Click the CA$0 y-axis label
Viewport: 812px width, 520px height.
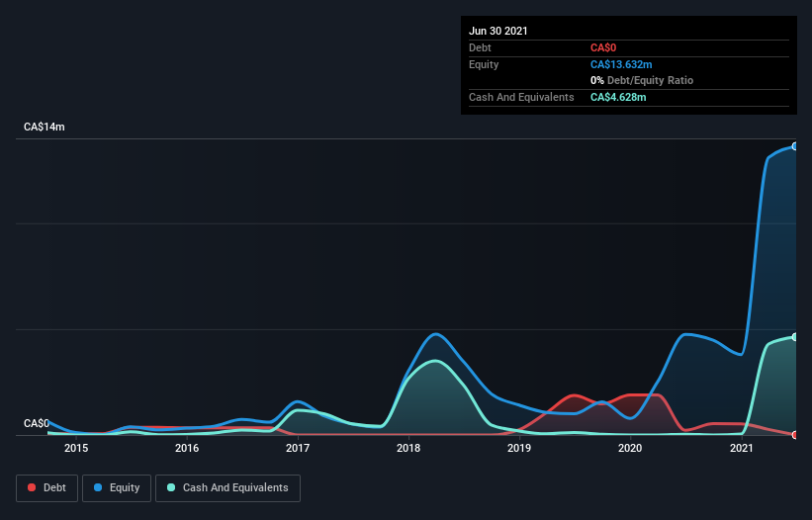37,423
